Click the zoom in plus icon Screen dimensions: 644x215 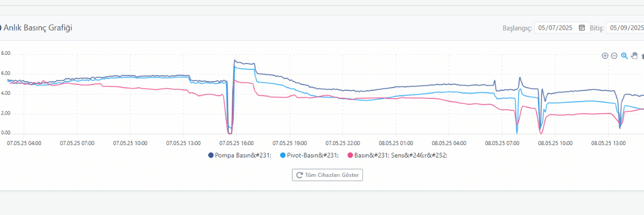(x=605, y=55)
